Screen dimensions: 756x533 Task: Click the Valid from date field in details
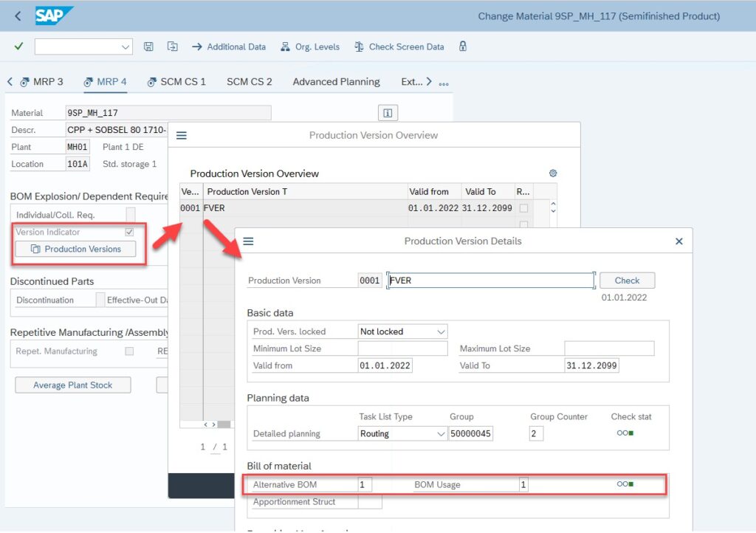click(x=385, y=365)
